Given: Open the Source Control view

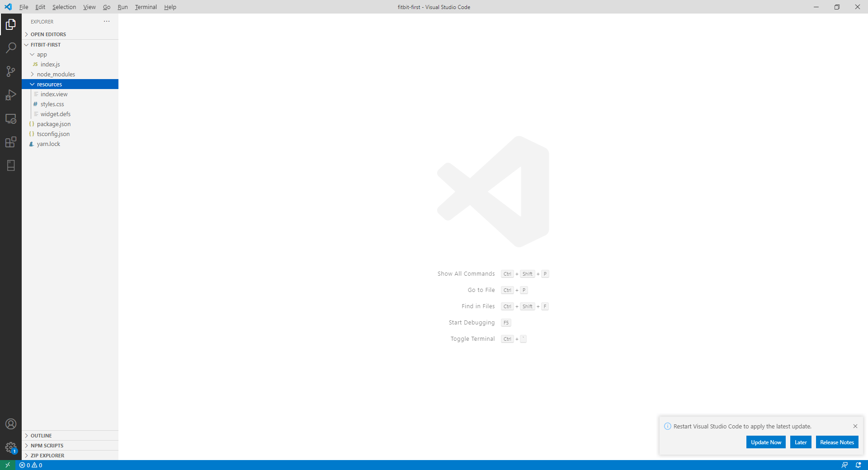Looking at the screenshot, I should [x=11, y=71].
